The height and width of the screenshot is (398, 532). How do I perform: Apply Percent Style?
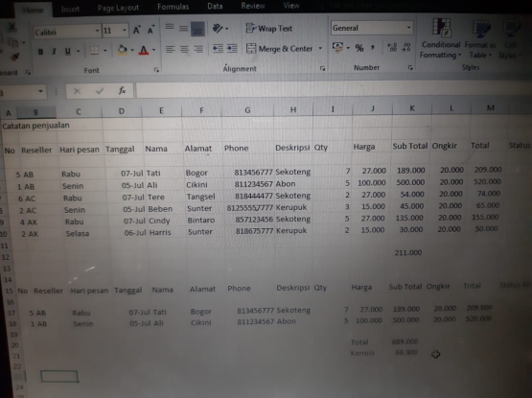359,48
